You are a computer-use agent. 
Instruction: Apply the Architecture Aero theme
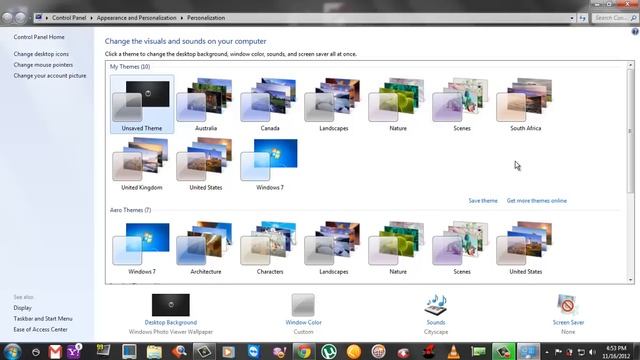[x=206, y=248]
